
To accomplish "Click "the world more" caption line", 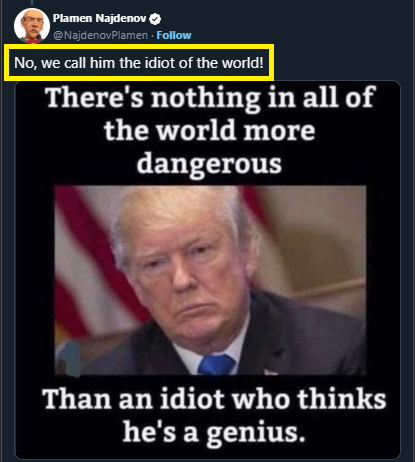I will click(x=209, y=130).
